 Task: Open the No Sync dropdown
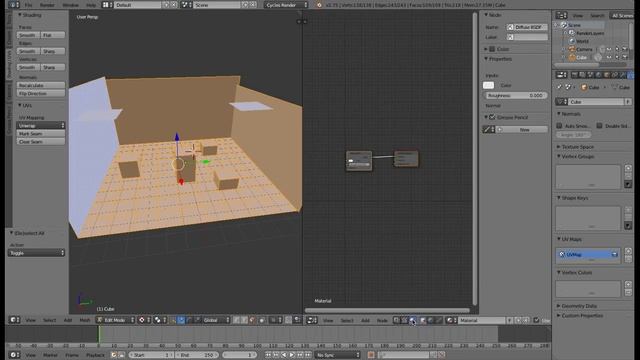[x=338, y=355]
